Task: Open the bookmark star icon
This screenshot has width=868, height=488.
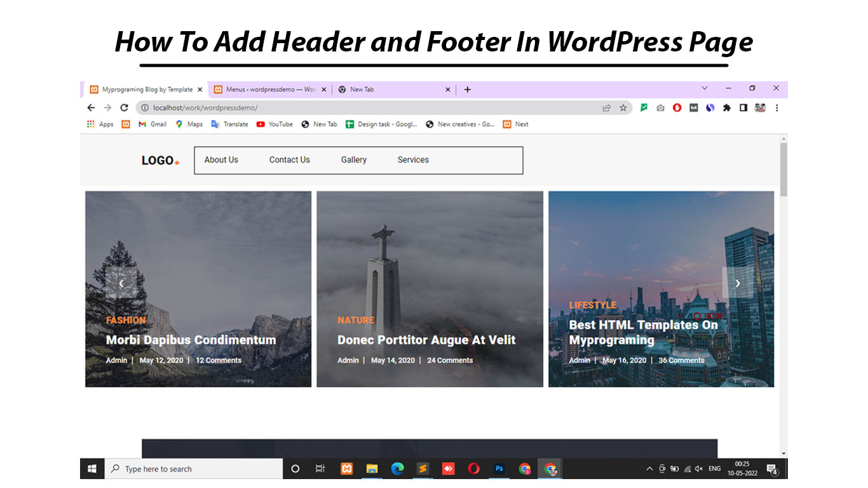Action: (x=623, y=108)
